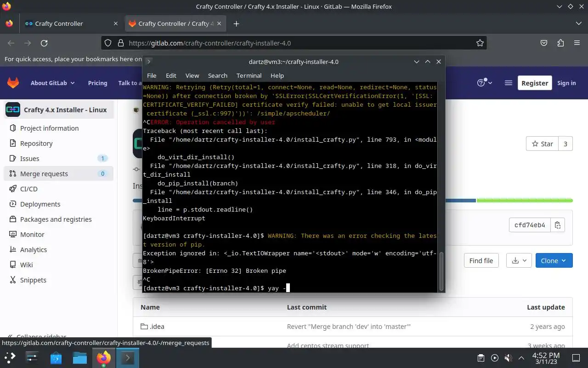Open the Monitor section in sidebar
The height and width of the screenshot is (368, 588).
pyautogui.click(x=58, y=234)
